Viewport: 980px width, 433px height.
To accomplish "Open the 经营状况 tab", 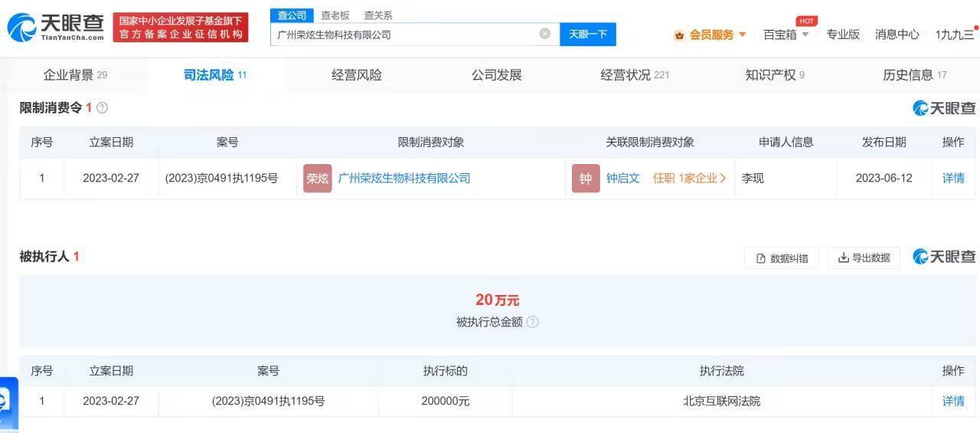I will pos(635,75).
